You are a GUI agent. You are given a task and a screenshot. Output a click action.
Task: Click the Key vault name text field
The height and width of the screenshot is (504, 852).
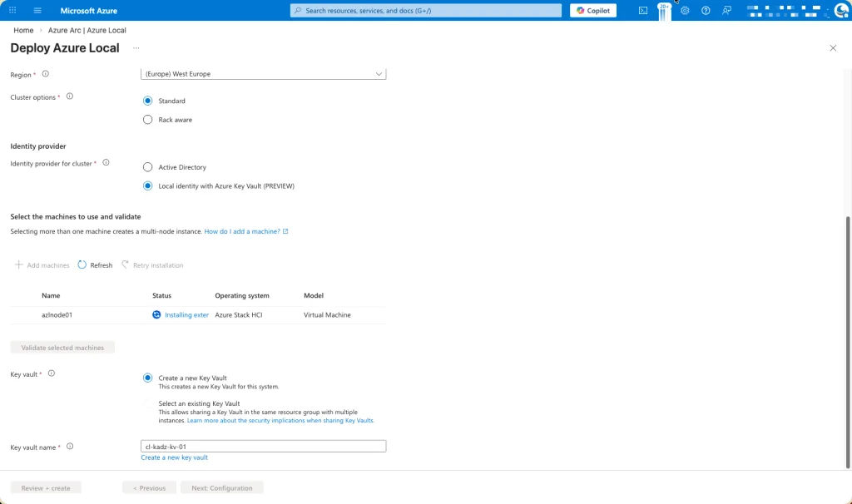coord(264,447)
